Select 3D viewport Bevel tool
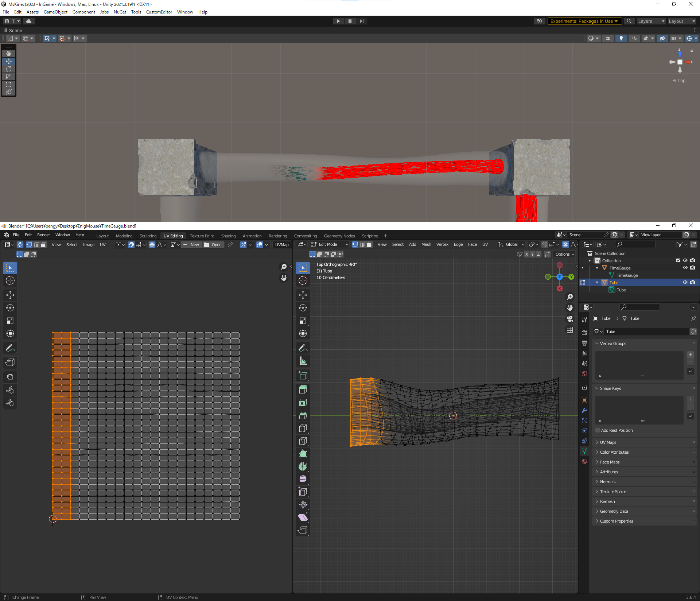Screen dimensions: 700x601 pyautogui.click(x=303, y=415)
